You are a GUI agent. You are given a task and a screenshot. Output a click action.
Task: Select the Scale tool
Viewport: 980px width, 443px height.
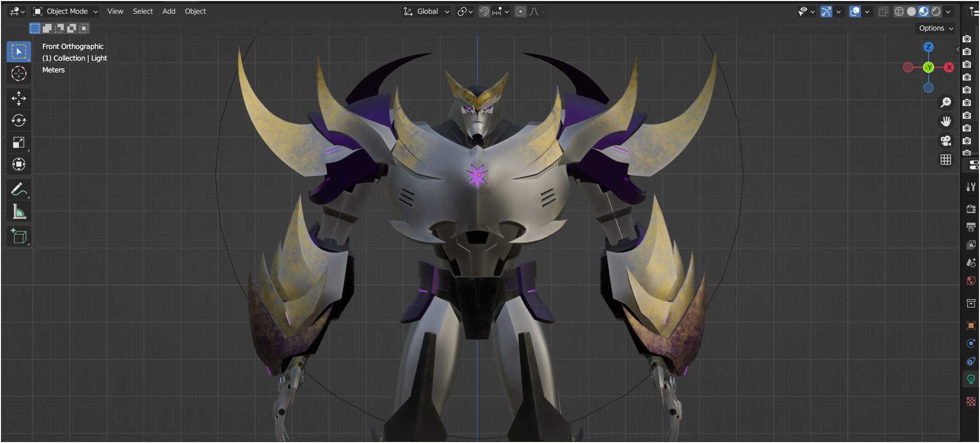point(19,142)
